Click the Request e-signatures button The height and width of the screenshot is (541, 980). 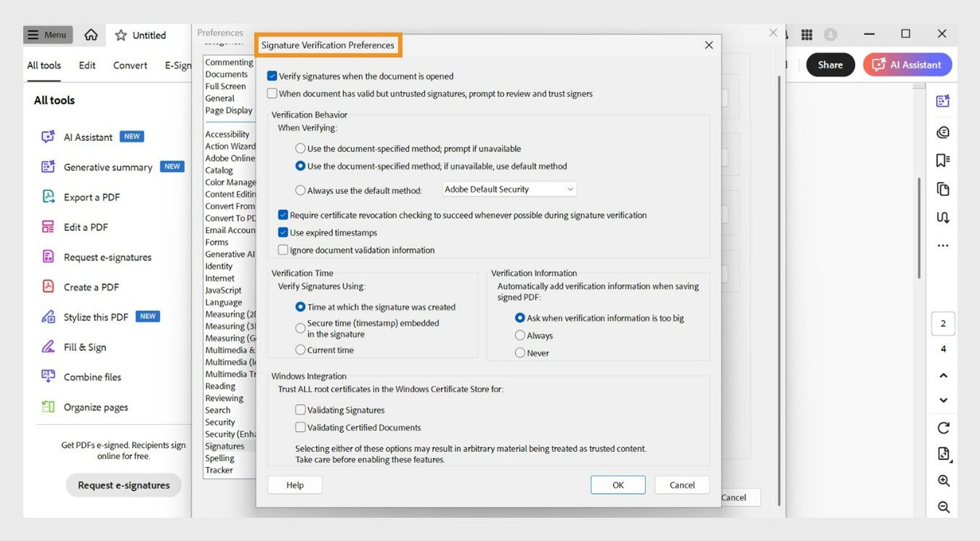(x=123, y=484)
